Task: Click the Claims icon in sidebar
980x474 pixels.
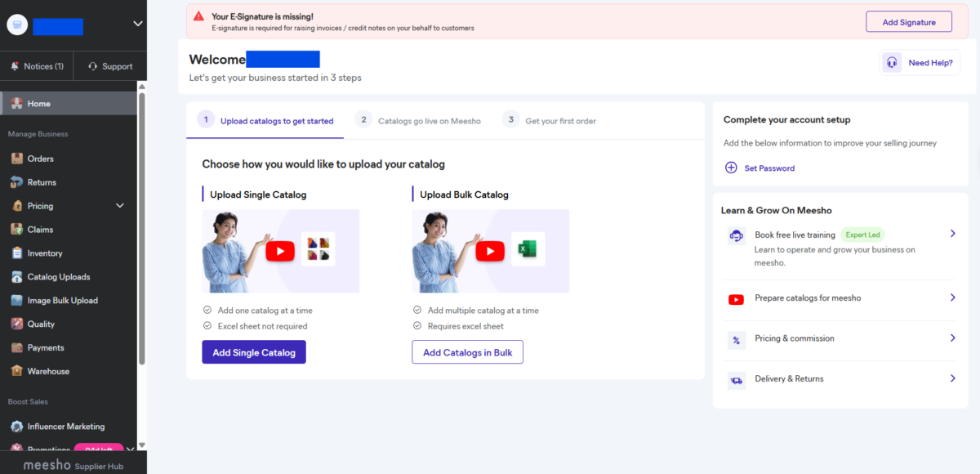Action: click(16, 230)
